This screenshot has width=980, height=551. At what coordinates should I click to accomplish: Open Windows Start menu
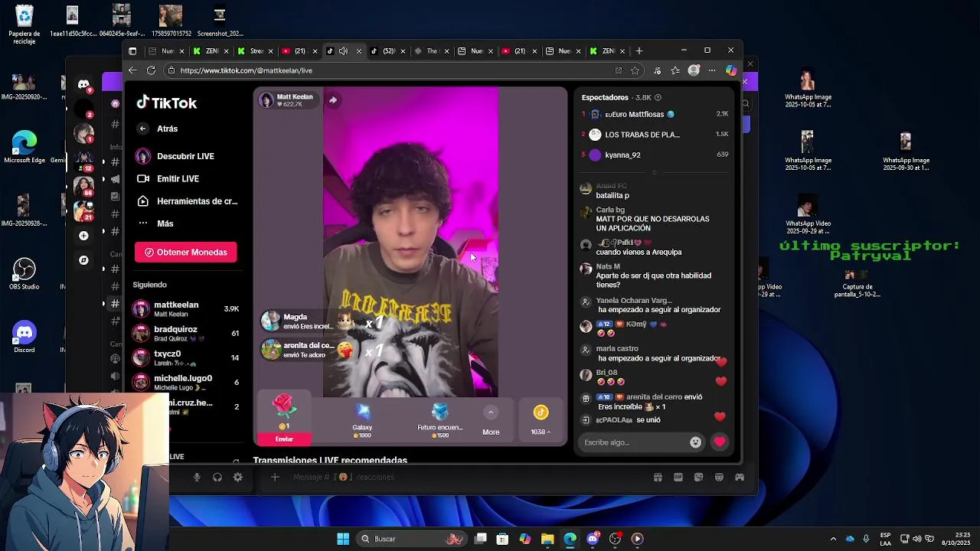coord(343,539)
